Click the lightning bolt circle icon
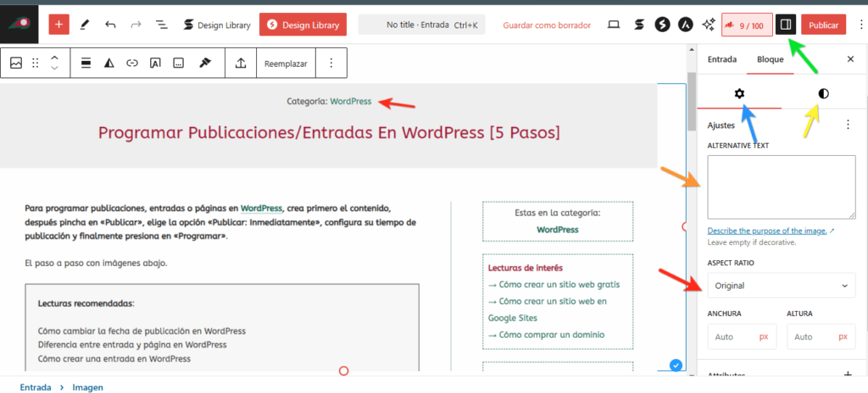Viewport: 868px width, 393px height. pos(663,25)
